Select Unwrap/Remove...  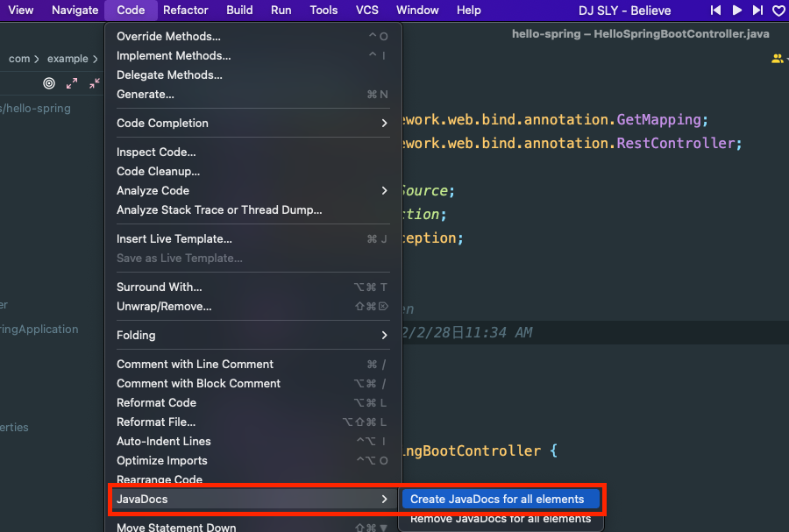click(x=253, y=306)
